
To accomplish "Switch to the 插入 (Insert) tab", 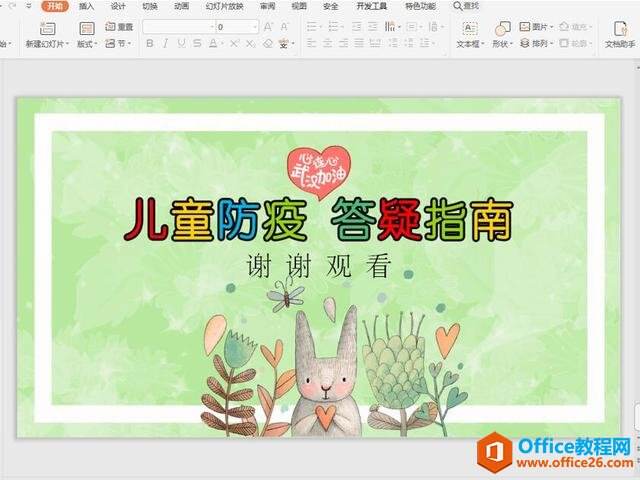I will [x=86, y=6].
